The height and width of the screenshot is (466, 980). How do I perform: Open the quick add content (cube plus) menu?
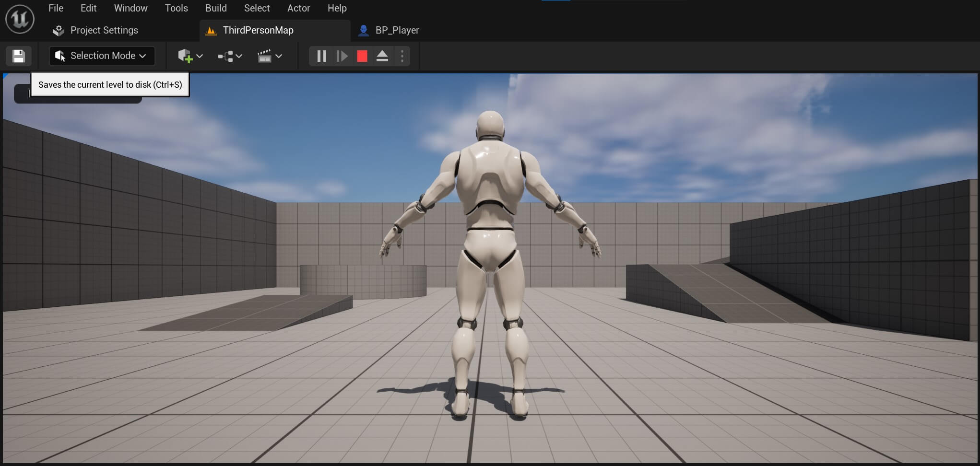[190, 56]
